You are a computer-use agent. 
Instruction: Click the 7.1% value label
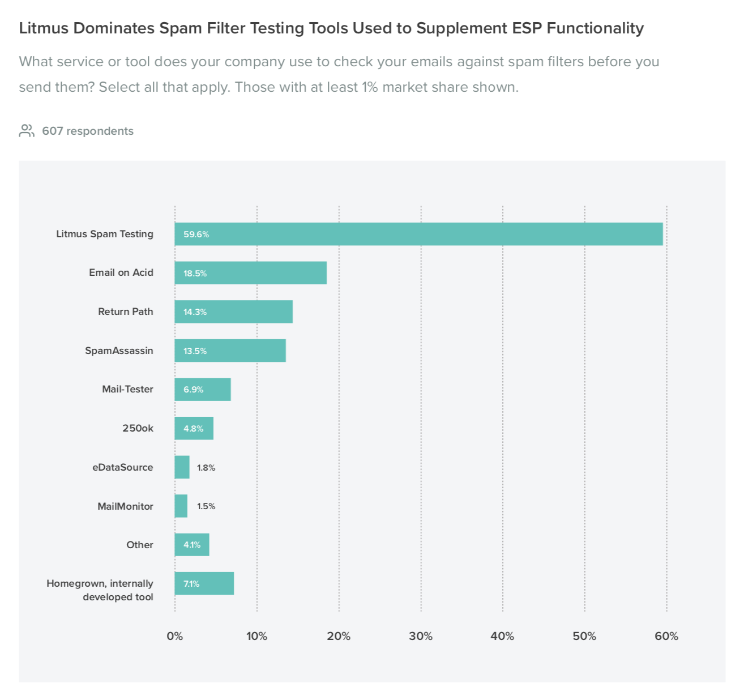click(191, 584)
